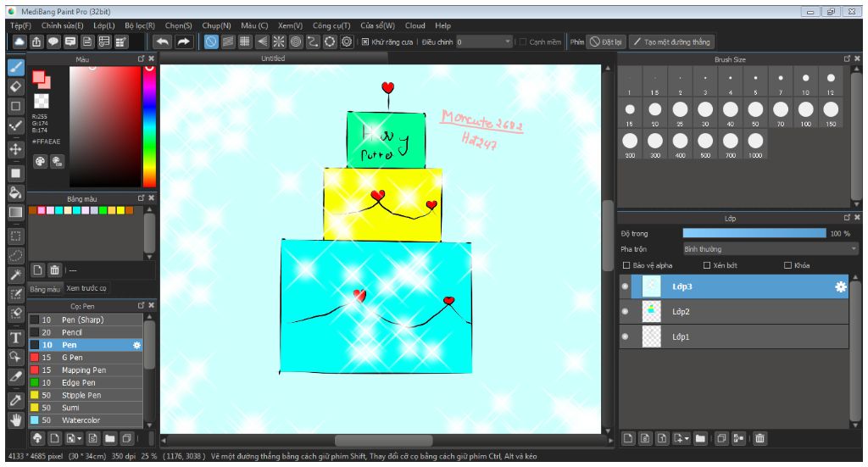Open the Tệp(F) menu
This screenshot has width=868, height=467.
pos(20,25)
